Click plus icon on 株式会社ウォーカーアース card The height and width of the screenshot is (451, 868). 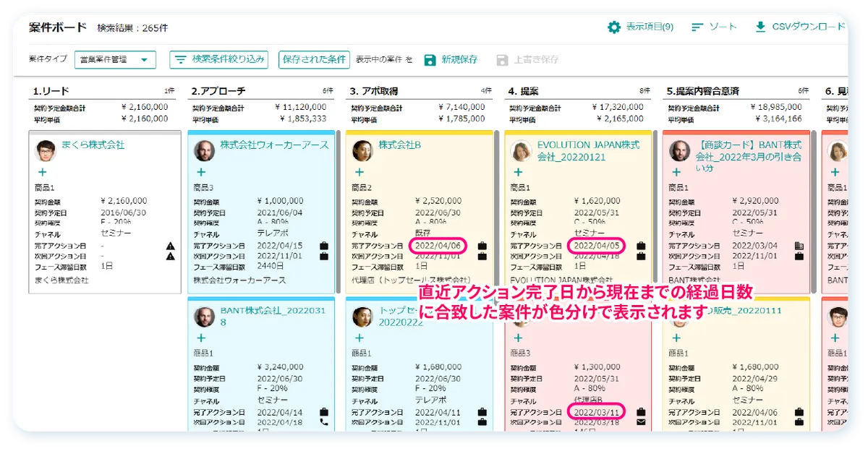[201, 172]
